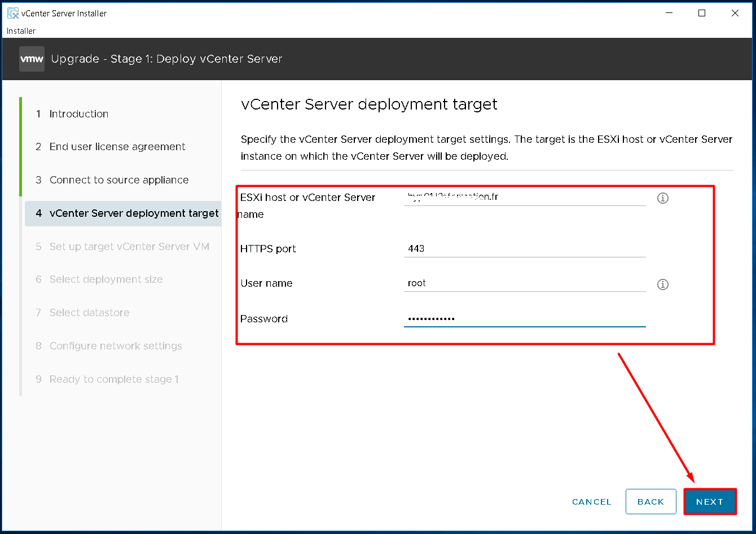
Task: Click the info icon beside User name
Action: (663, 284)
